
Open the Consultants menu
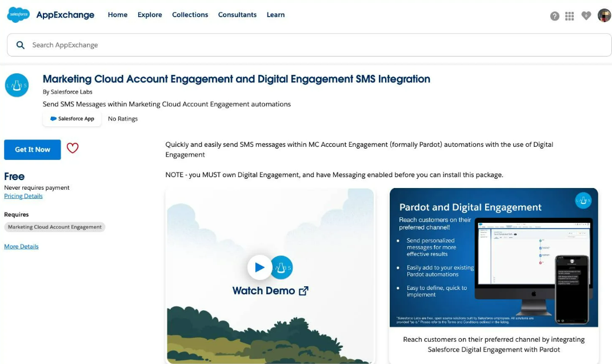(237, 15)
